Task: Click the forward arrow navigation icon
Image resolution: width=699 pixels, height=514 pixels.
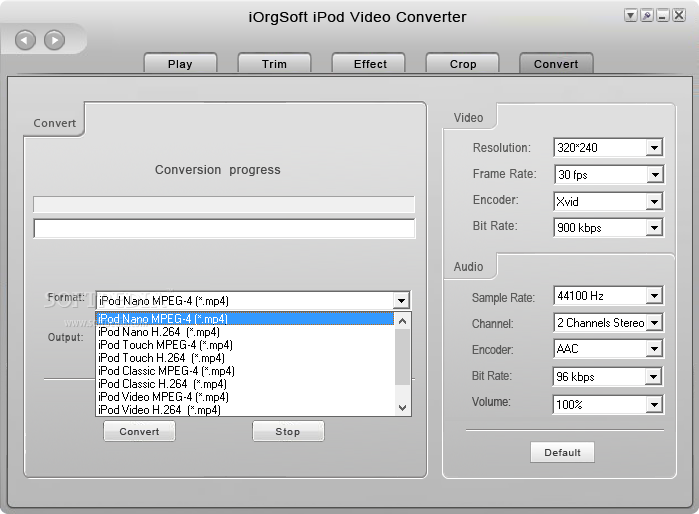Action: [54, 40]
